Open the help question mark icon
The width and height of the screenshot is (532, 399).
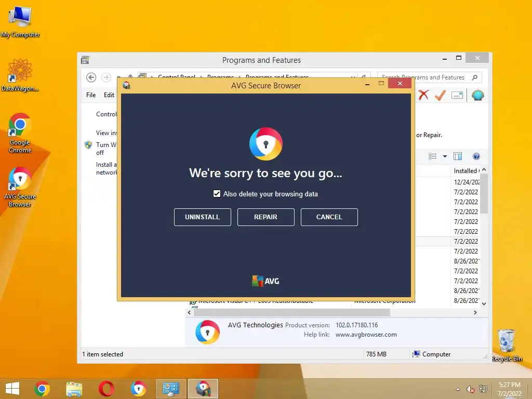pyautogui.click(x=476, y=156)
